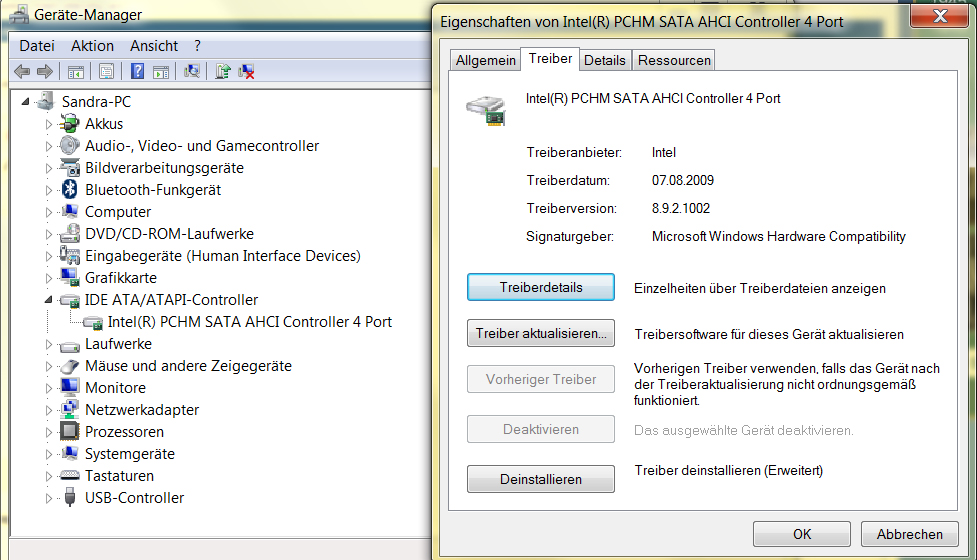Click the Laufwerke disk drive icon
The image size is (977, 560).
[x=69, y=344]
